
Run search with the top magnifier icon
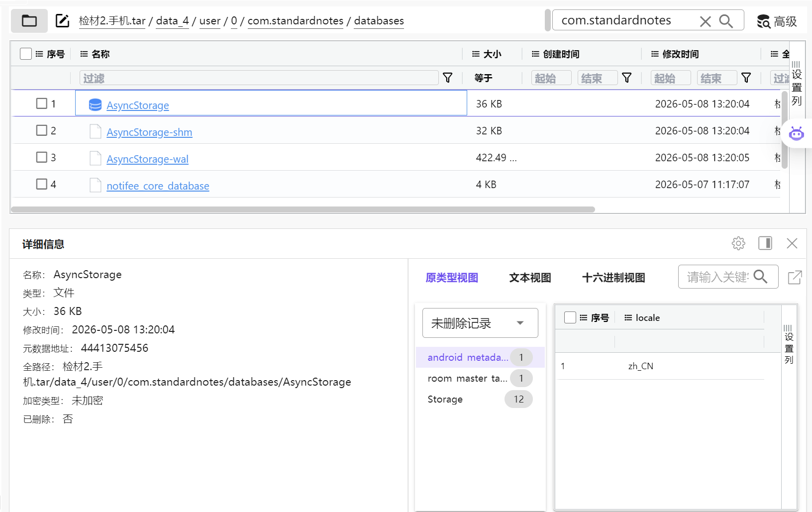pos(726,21)
